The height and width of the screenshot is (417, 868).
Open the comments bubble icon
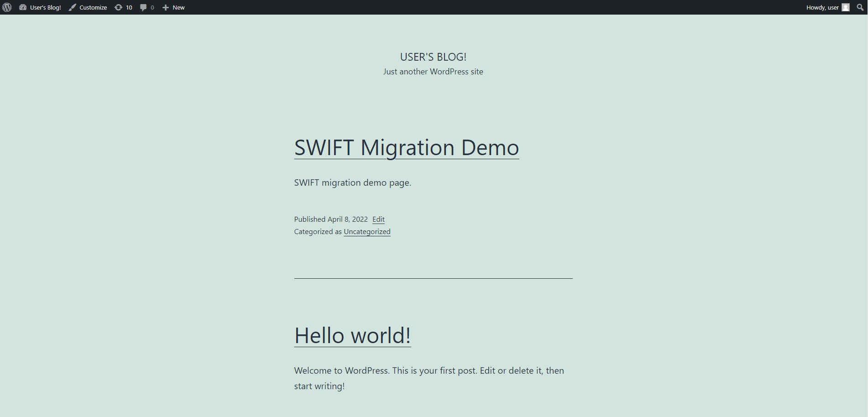point(143,7)
